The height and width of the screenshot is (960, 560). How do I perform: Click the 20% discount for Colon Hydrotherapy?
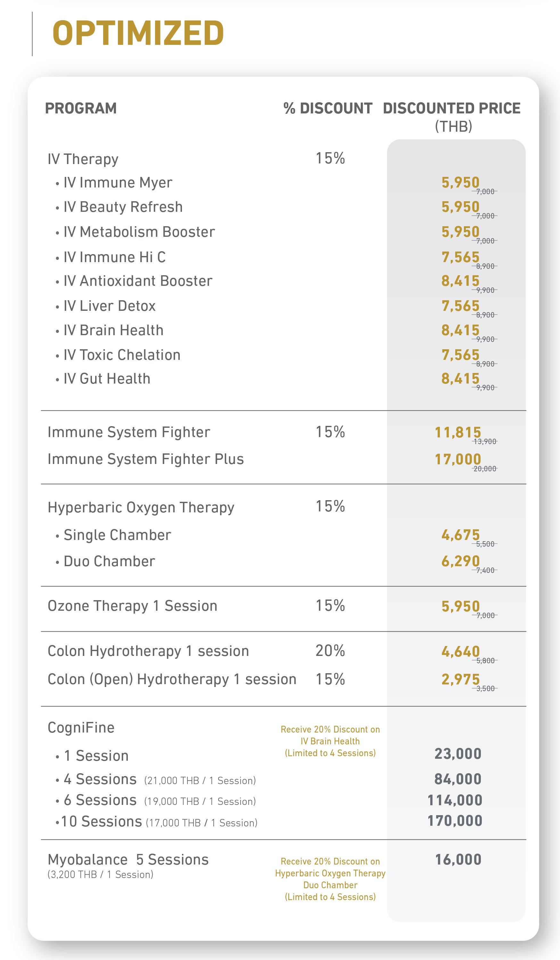pos(330,651)
